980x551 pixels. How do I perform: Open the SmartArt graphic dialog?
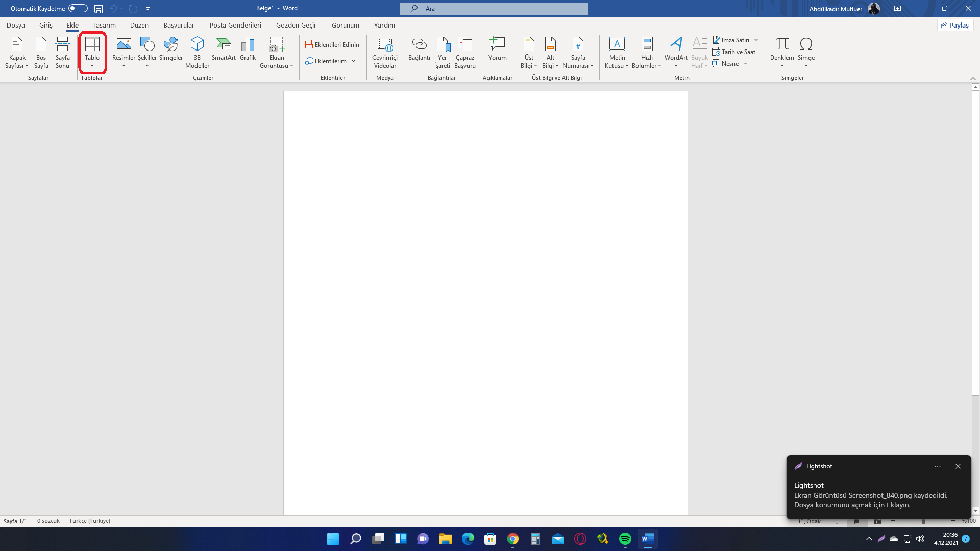point(224,49)
